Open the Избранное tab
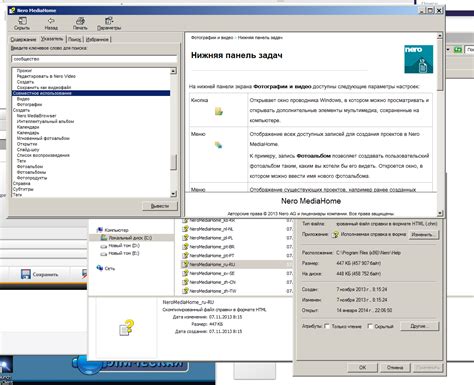The image size is (474, 385). click(97, 39)
